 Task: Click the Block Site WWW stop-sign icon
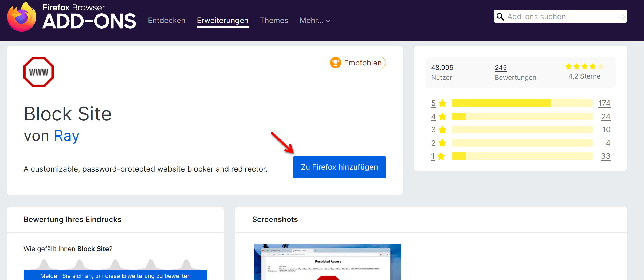(39, 72)
